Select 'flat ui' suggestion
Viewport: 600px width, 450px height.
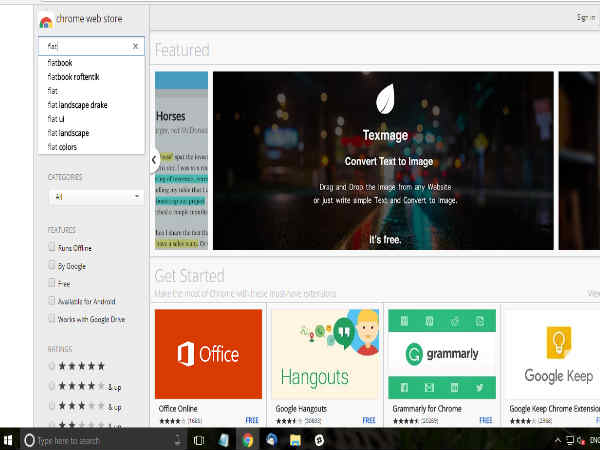(x=56, y=119)
